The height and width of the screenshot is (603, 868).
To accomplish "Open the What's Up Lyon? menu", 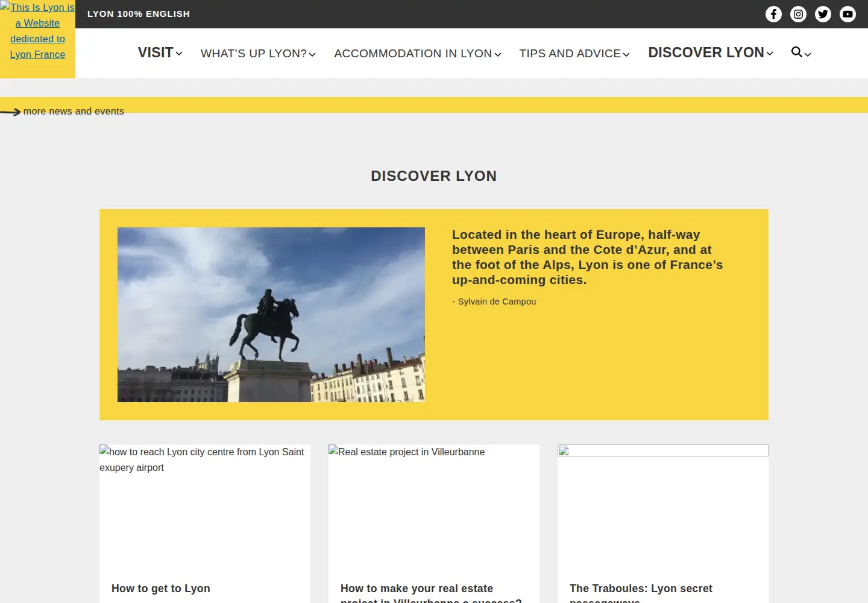I will 254,54.
